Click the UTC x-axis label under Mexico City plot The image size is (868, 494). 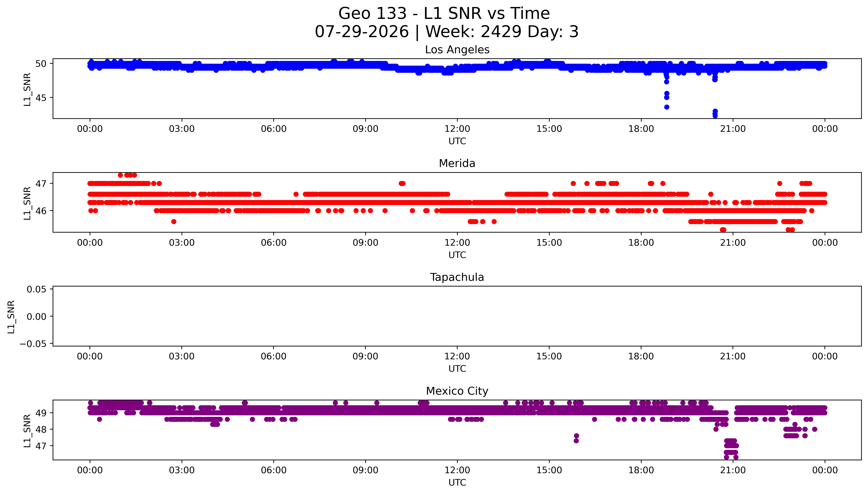coord(457,482)
